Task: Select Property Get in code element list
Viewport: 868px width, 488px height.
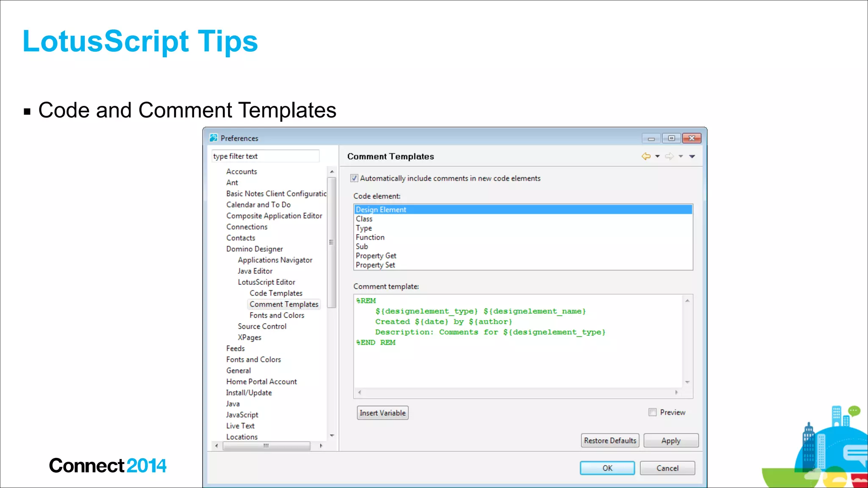Action: pos(523,256)
